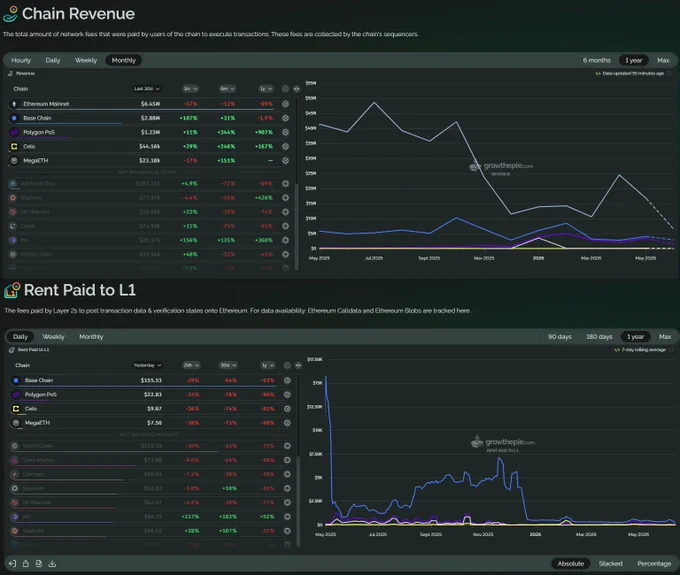
Task: Toggle the 7-day rolling average checkbox
Action: 671,350
